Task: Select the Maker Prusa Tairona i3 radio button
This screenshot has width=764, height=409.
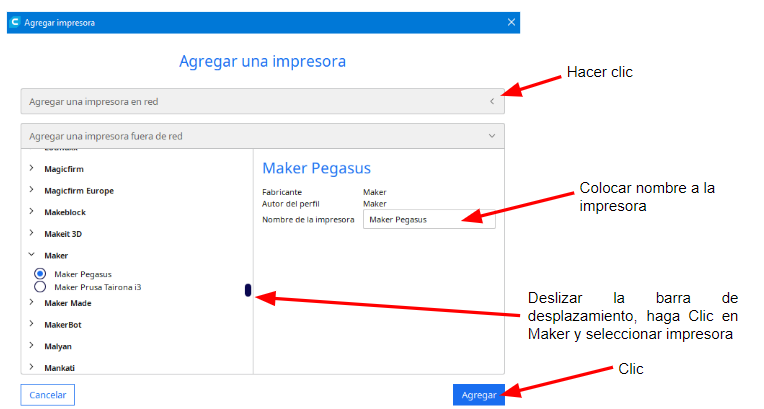Action: click(x=40, y=287)
